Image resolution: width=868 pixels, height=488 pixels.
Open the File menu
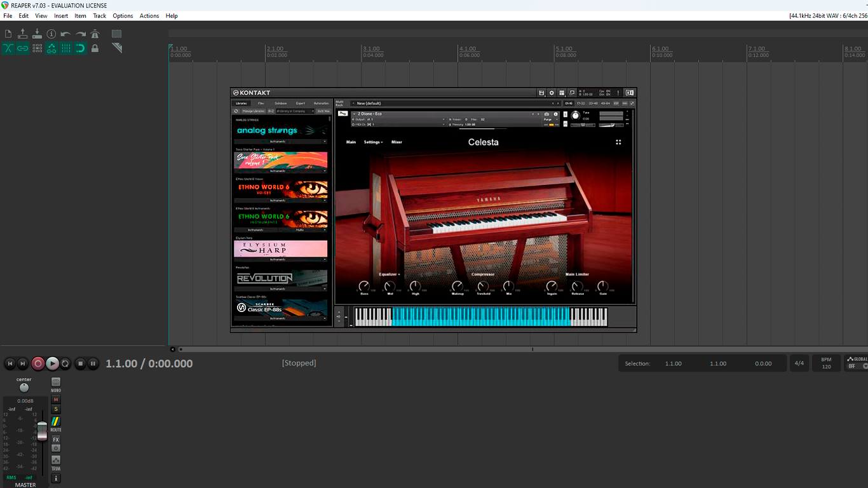pyautogui.click(x=8, y=16)
